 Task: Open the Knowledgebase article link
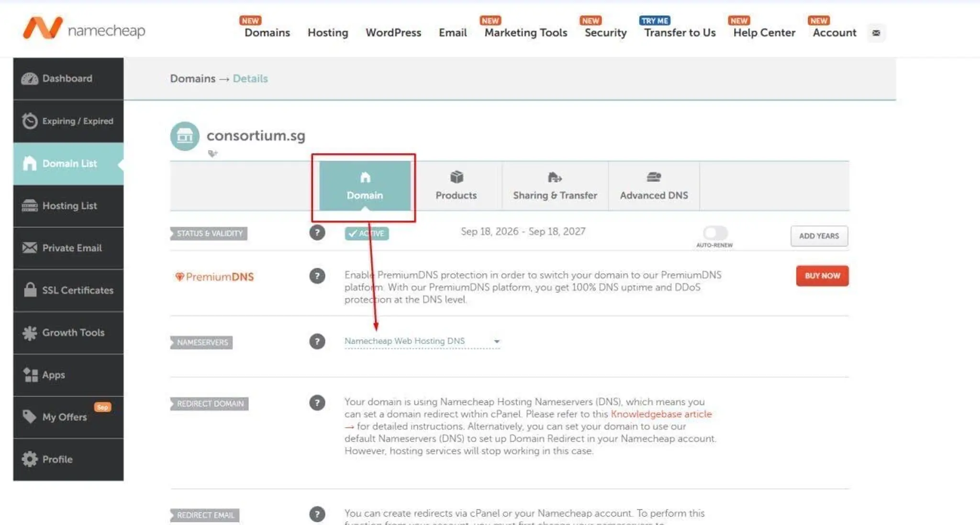click(x=661, y=414)
